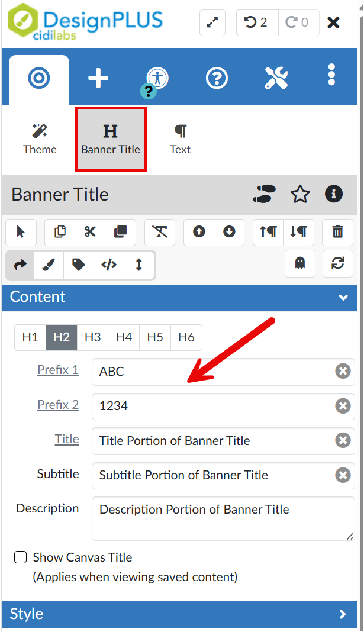Click the copy block icon
Image resolution: width=364 pixels, height=632 pixels.
point(60,232)
